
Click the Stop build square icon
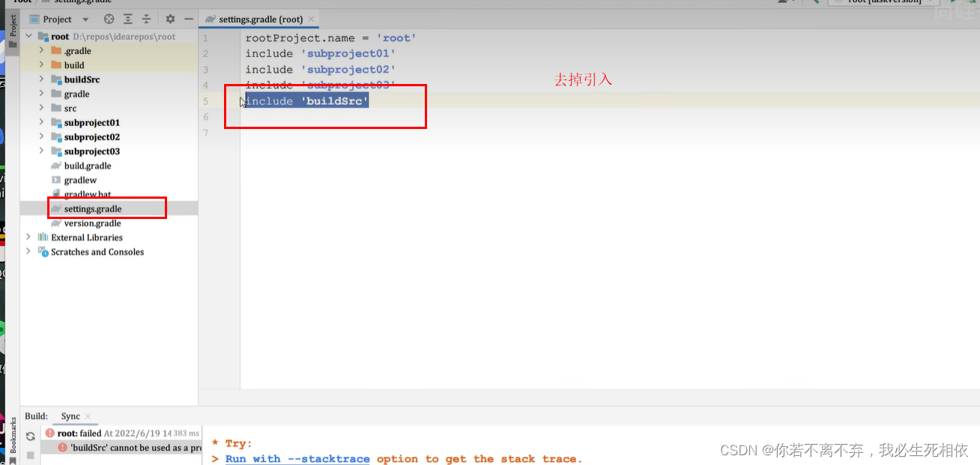(31, 455)
